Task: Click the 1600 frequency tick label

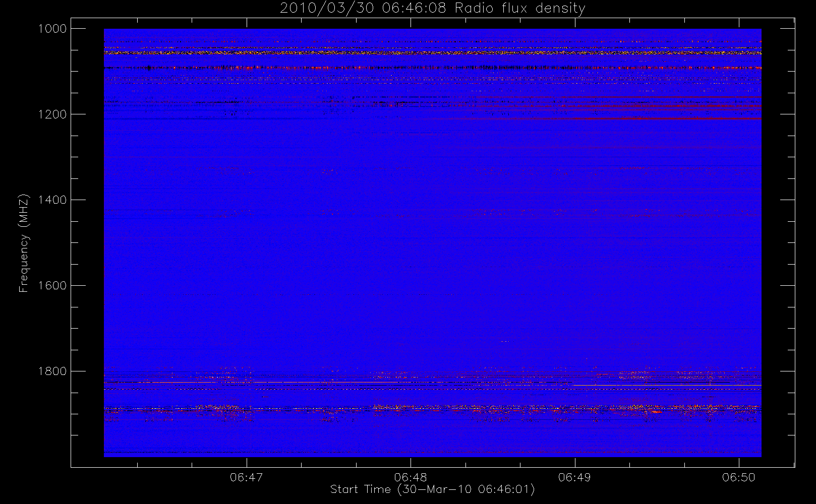Action: tap(52, 286)
